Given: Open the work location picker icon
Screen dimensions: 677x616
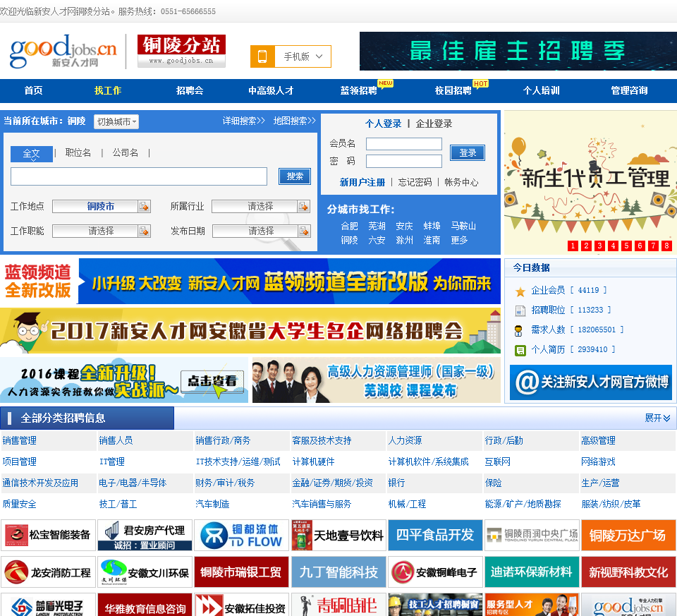Looking at the screenshot, I should coord(144,207).
